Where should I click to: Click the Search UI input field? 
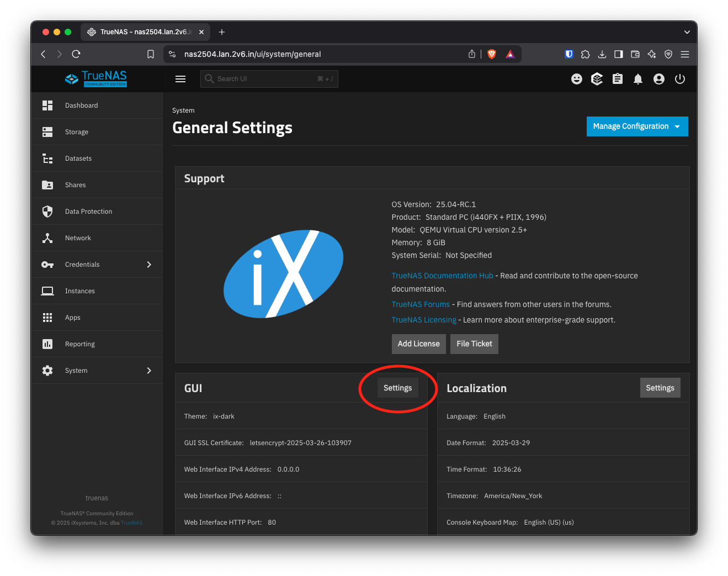(x=269, y=79)
